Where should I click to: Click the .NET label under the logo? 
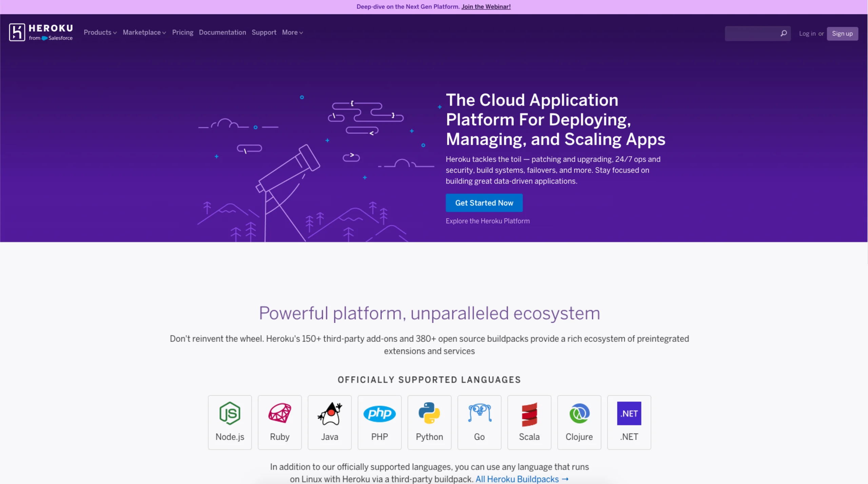[x=629, y=437]
